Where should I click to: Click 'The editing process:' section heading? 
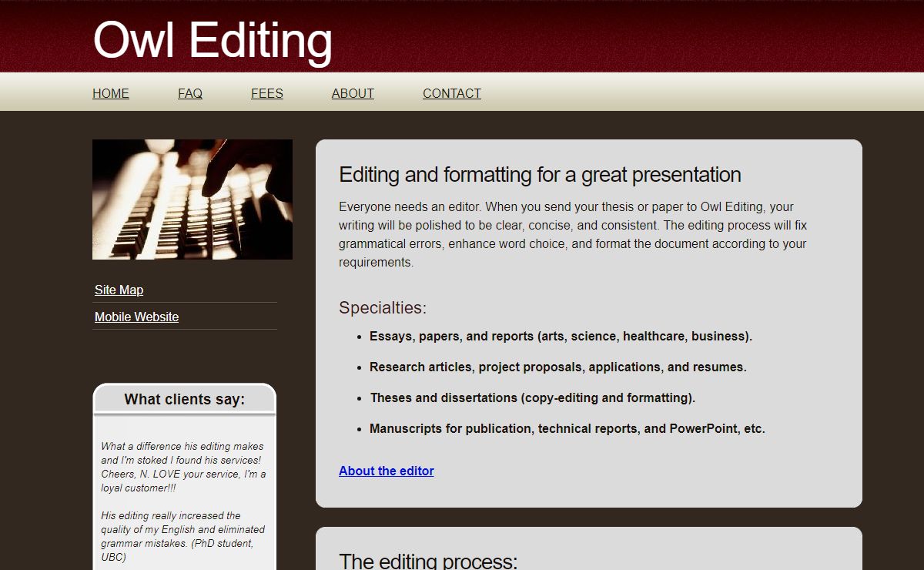[x=428, y=560]
